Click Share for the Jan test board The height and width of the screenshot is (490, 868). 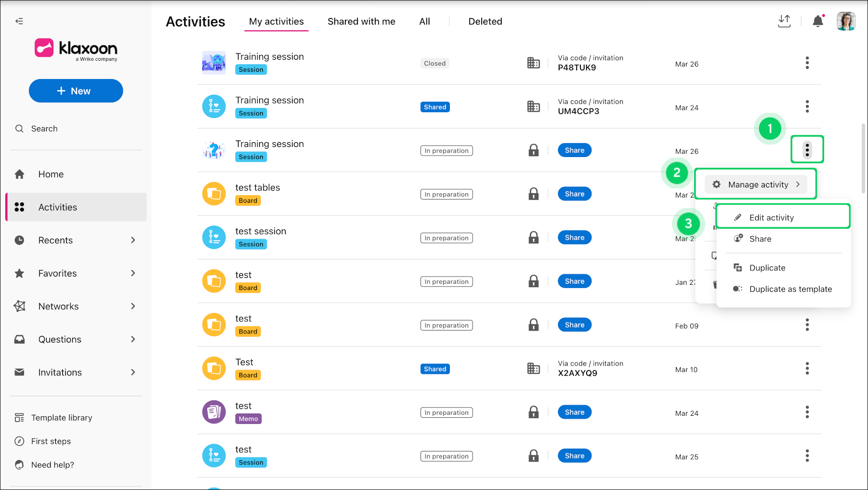pos(575,281)
